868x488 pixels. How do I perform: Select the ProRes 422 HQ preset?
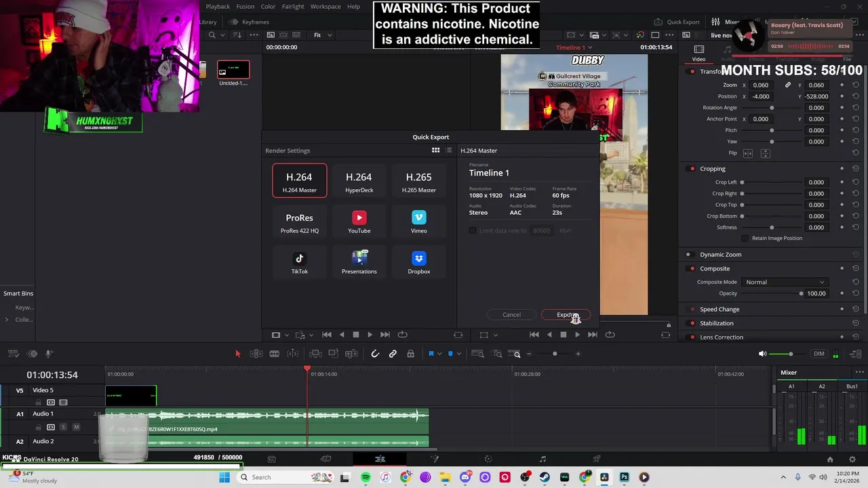click(299, 222)
